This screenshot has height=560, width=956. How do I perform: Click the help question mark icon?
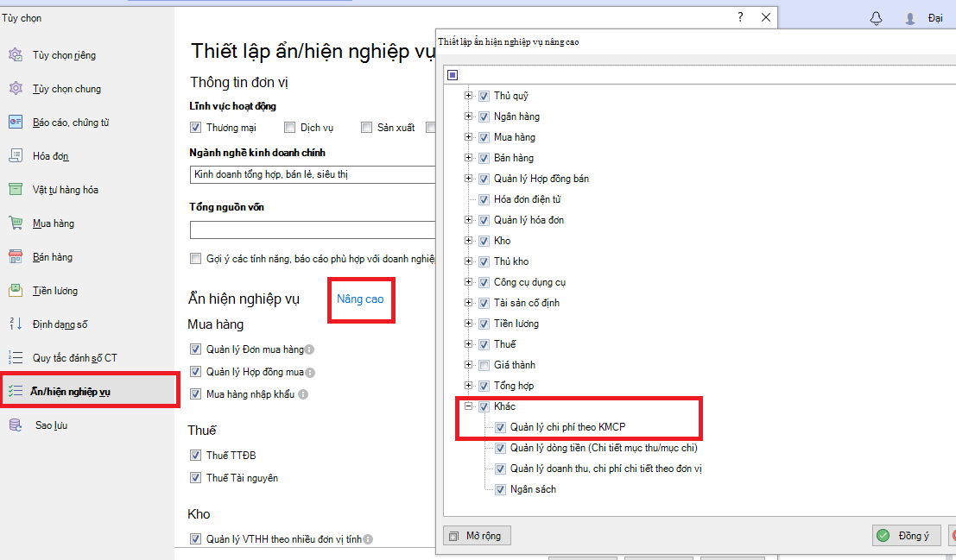tap(740, 17)
